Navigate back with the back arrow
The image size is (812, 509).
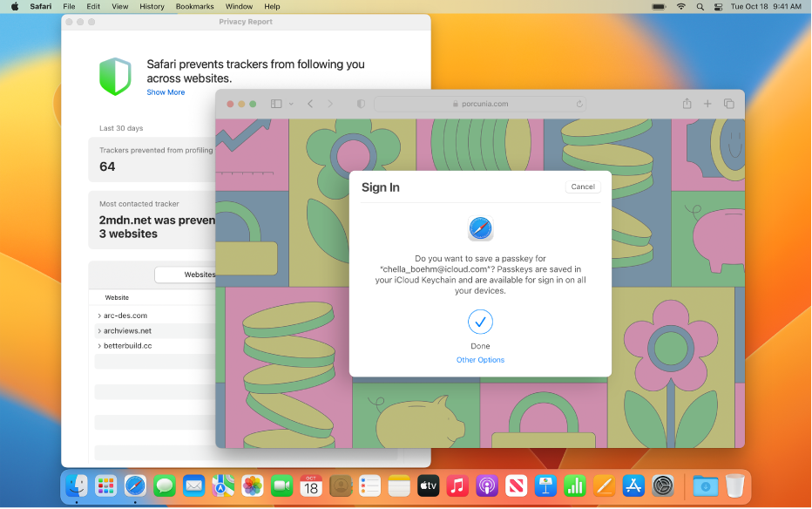pyautogui.click(x=310, y=103)
